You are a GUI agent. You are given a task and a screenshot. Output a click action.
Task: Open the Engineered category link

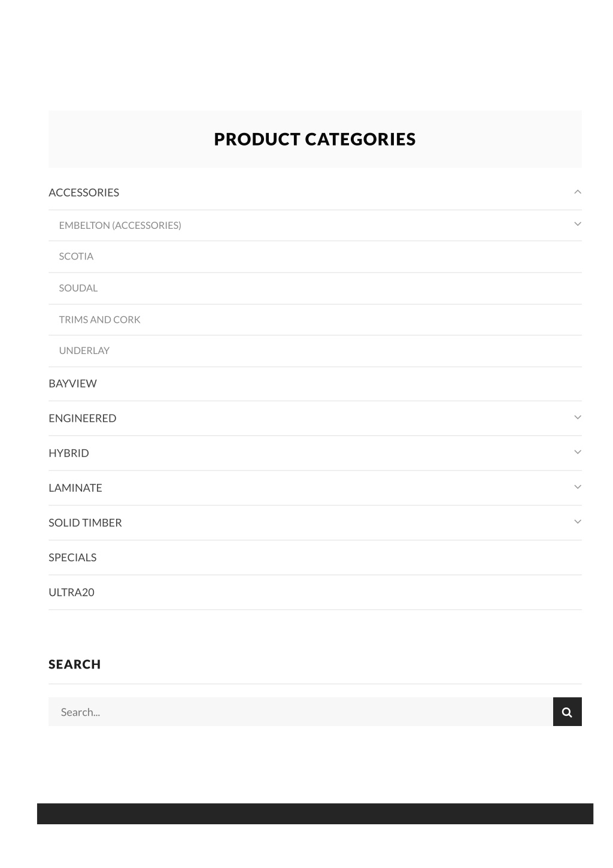(x=83, y=418)
